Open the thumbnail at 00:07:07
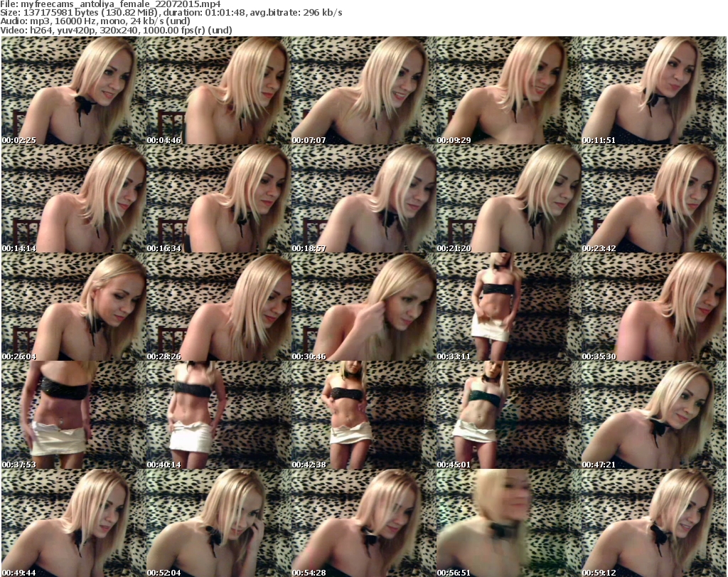 tap(363, 90)
